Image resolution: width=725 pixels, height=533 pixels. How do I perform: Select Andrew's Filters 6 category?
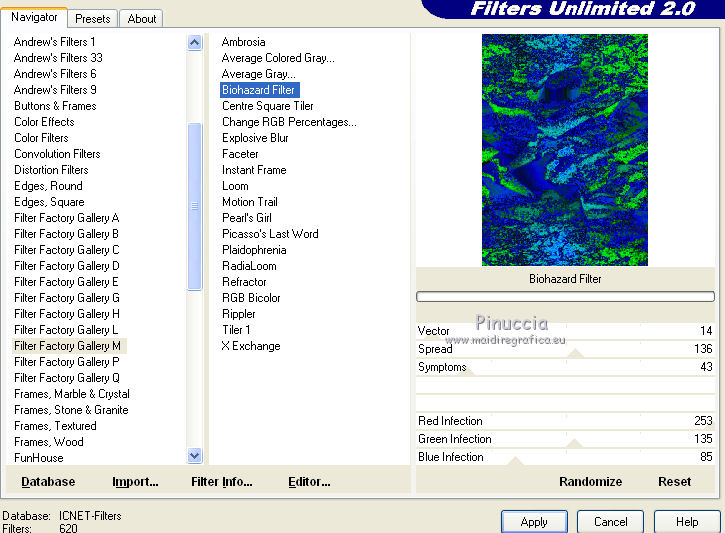click(55, 74)
